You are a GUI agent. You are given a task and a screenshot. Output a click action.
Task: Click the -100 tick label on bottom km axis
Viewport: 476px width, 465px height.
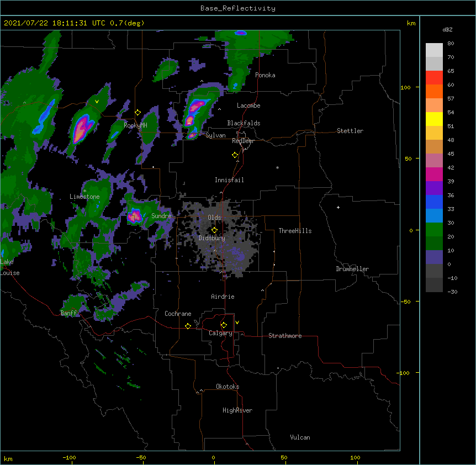[x=69, y=457]
